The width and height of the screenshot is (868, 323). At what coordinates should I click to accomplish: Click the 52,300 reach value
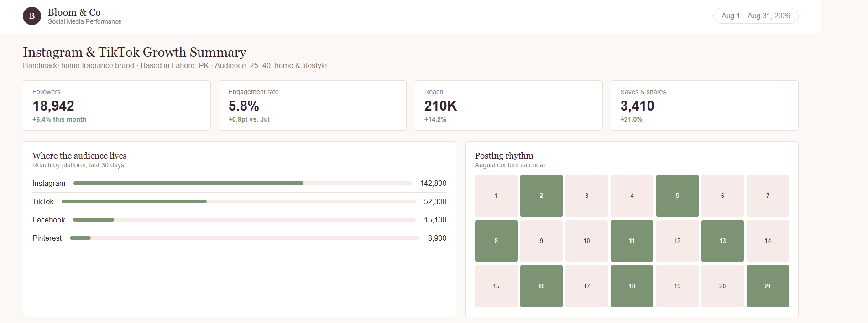pyautogui.click(x=435, y=201)
